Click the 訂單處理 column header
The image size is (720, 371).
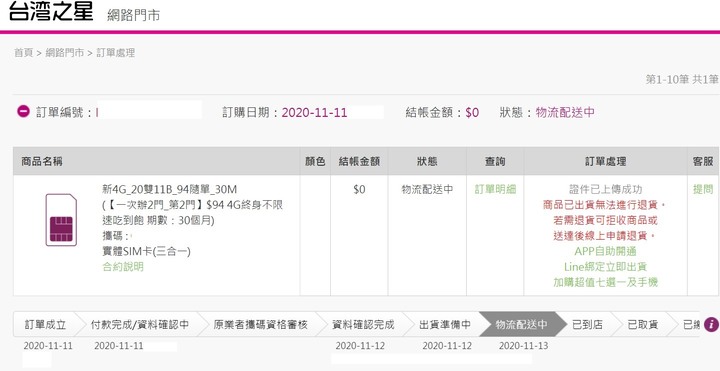pos(605,162)
